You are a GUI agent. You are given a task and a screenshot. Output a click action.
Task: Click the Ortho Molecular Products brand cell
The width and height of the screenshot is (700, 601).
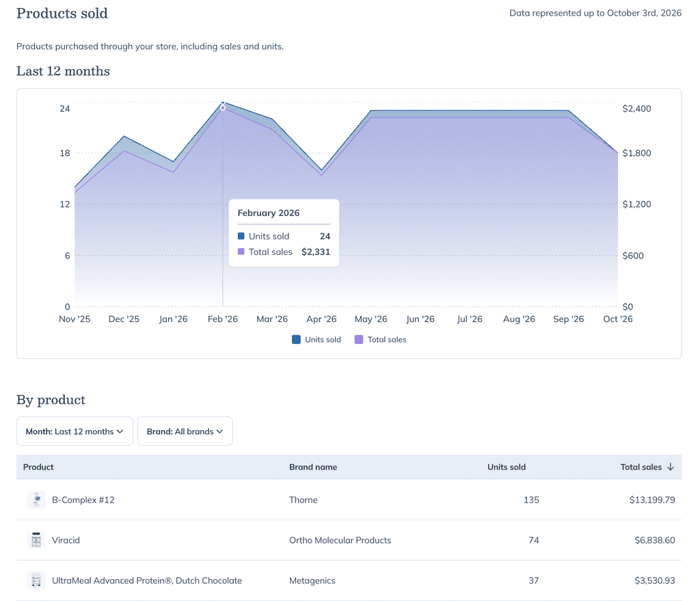(340, 540)
